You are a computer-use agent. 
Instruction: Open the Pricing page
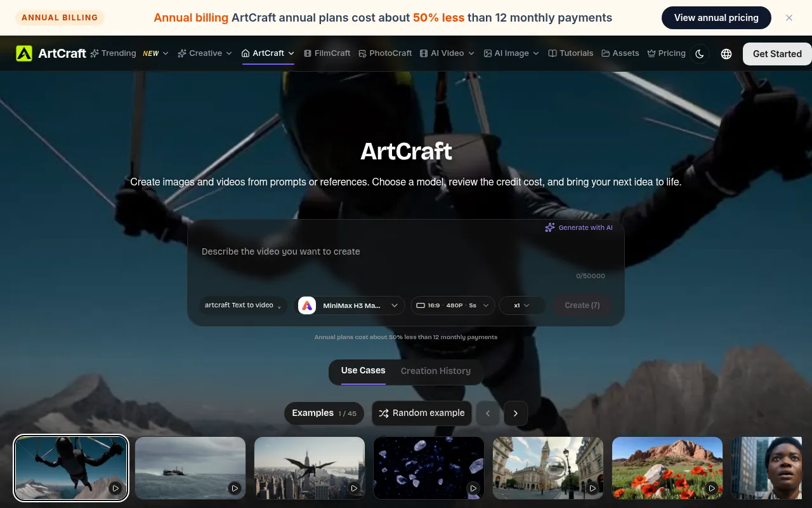point(666,53)
